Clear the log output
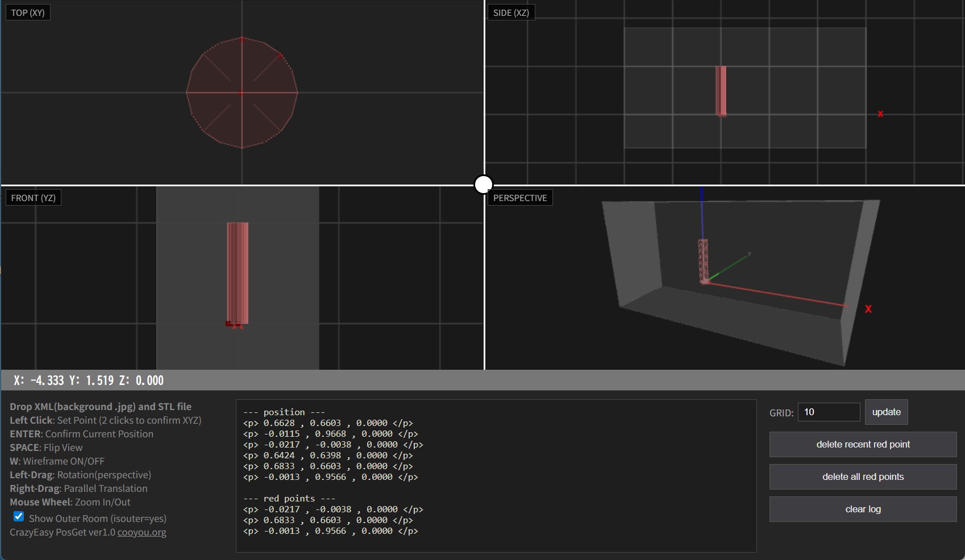This screenshot has width=965, height=560. (863, 509)
